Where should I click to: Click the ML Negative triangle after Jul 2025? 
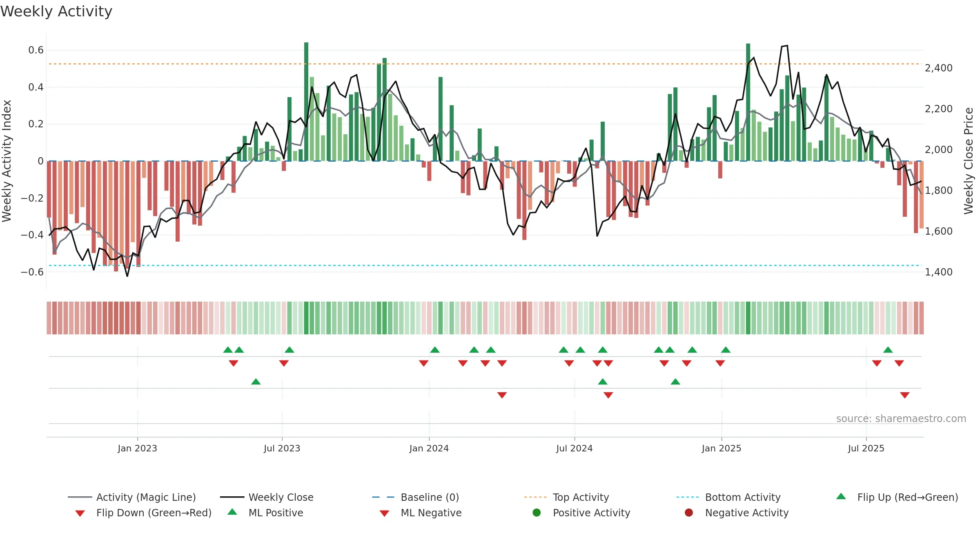coord(904,395)
